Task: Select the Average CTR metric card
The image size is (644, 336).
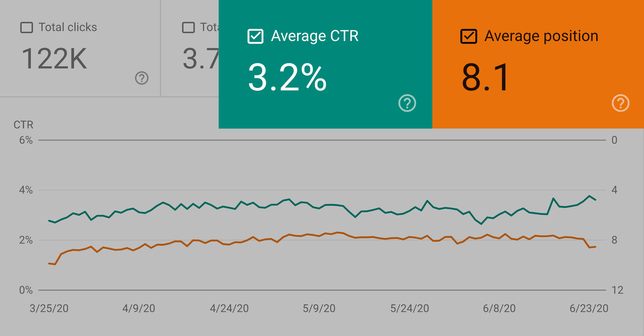Action: click(325, 64)
